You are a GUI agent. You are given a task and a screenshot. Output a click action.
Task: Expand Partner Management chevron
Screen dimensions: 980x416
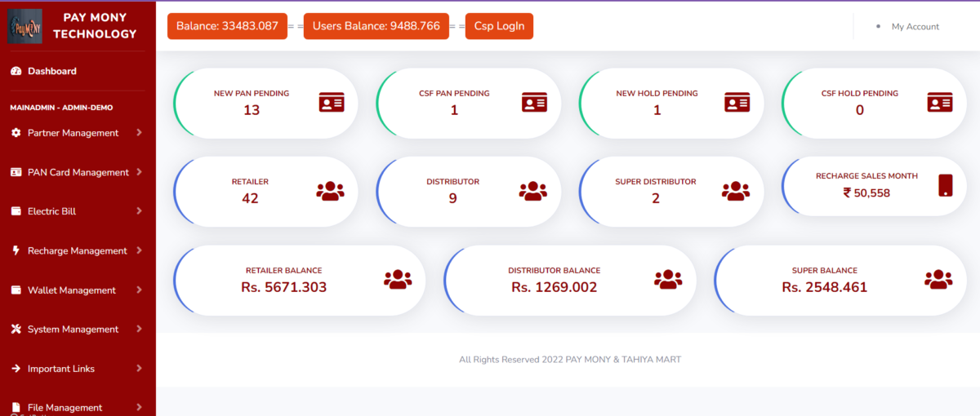[x=139, y=132]
